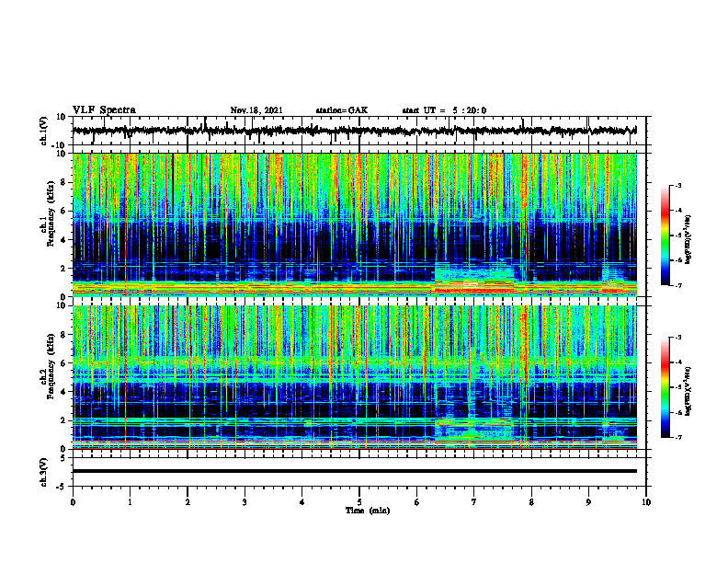728x563 pixels.
Task: Select the ch.2 colorbar "log(PSD)" unit label
Action: point(688,392)
